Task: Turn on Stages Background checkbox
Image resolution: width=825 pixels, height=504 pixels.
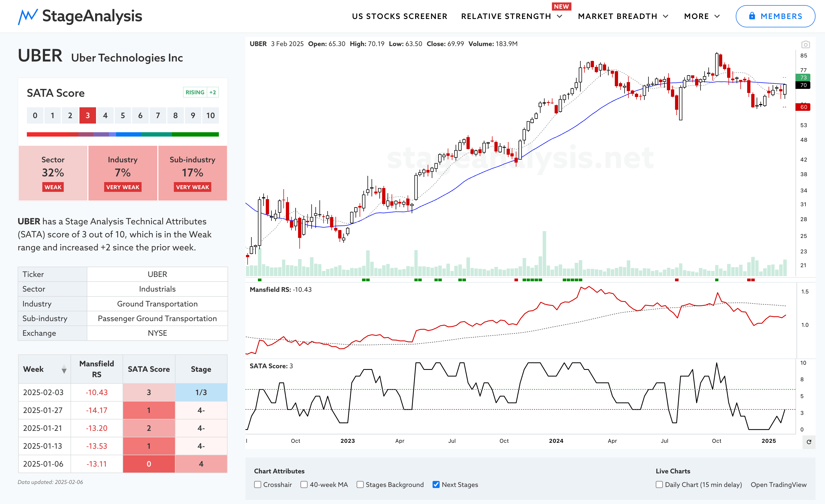Action: (x=360, y=484)
